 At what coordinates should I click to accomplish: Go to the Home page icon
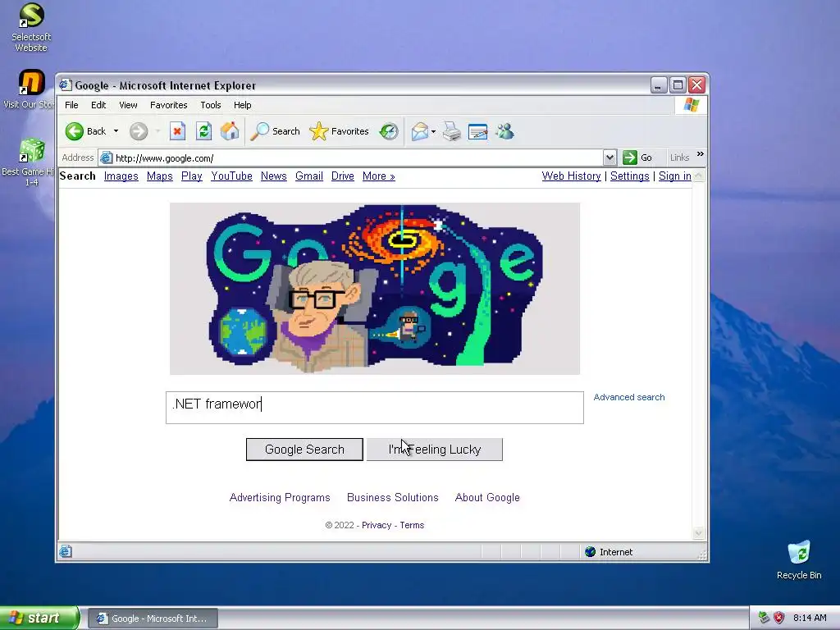coord(230,131)
